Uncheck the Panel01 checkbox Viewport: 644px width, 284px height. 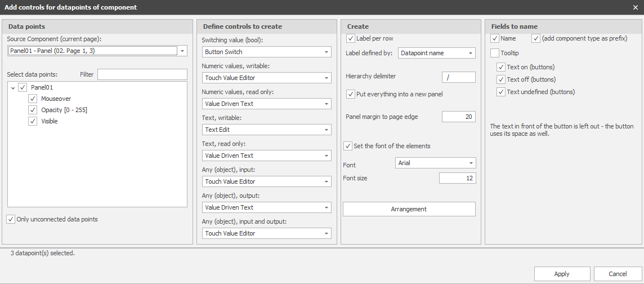[x=23, y=87]
